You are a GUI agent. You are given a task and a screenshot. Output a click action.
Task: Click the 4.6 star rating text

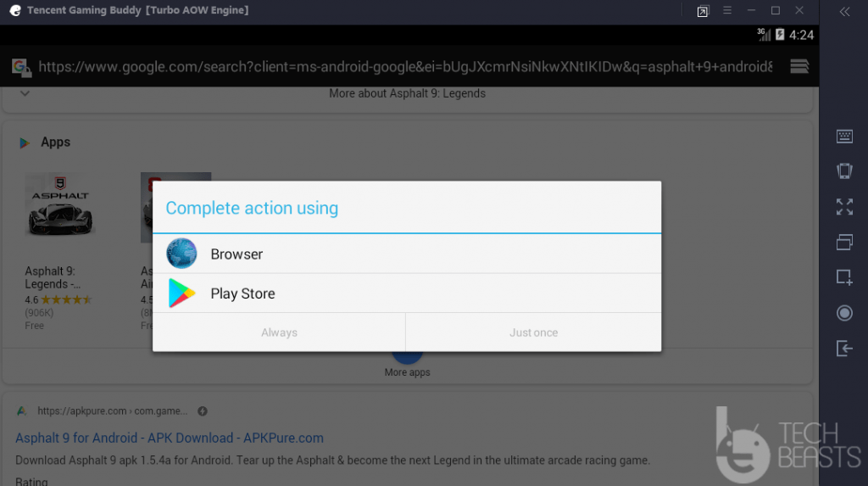click(31, 299)
